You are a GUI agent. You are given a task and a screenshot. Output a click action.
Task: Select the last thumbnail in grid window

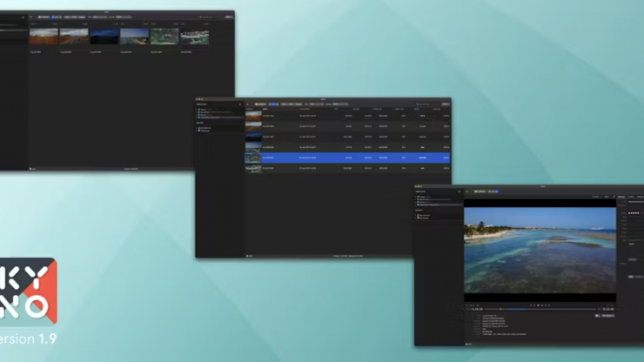click(194, 36)
